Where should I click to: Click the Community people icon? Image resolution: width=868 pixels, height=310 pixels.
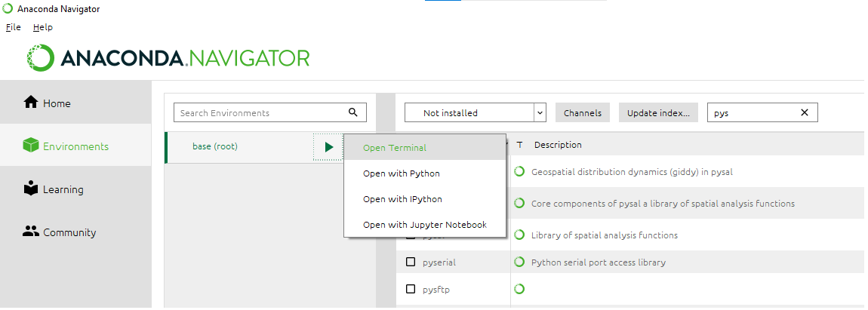31,232
